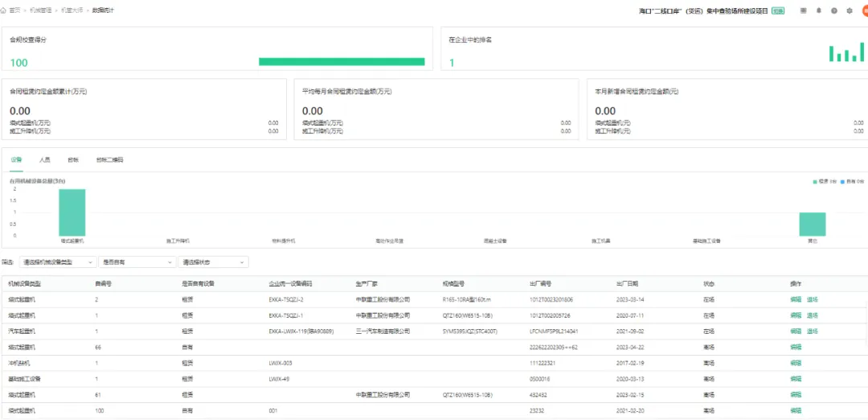
Task: Open the settings gear icon
Action: [850, 10]
